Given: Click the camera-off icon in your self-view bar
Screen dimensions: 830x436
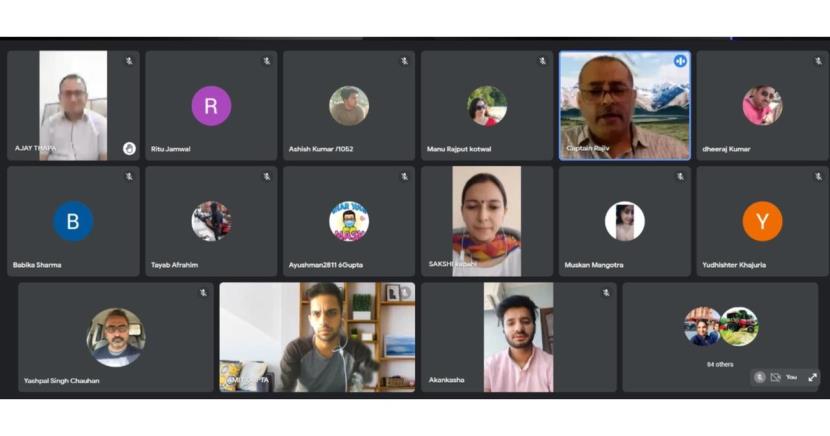Looking at the screenshot, I should coord(775,377).
